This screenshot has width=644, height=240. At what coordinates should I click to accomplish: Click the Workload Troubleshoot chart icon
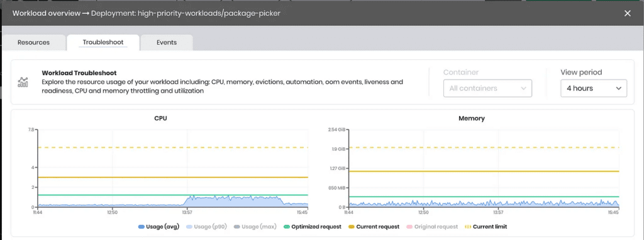tap(23, 83)
